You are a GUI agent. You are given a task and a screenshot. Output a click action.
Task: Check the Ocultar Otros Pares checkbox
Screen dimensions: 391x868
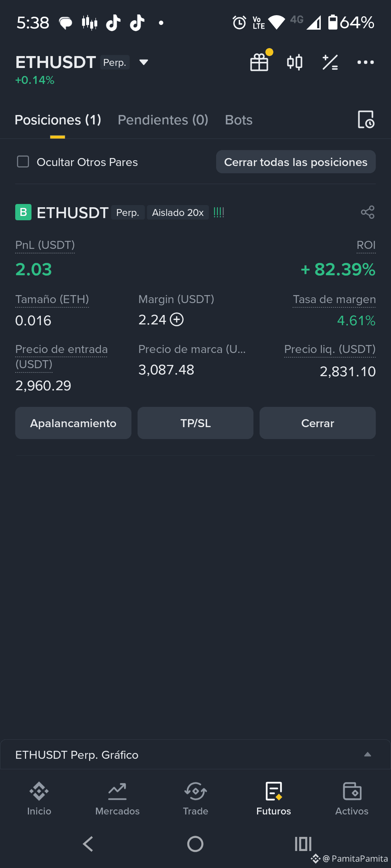(x=23, y=162)
